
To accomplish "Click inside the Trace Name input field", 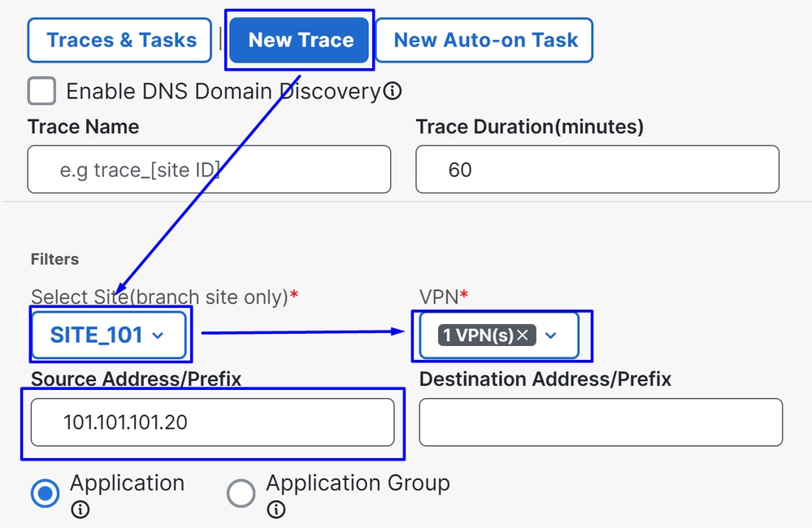I will pos(207,169).
